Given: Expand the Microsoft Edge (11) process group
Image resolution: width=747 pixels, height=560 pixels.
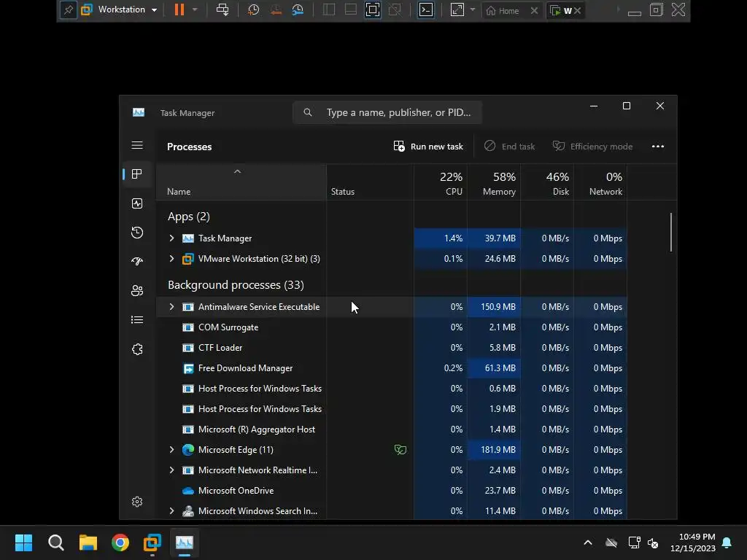Looking at the screenshot, I should 172,449.
